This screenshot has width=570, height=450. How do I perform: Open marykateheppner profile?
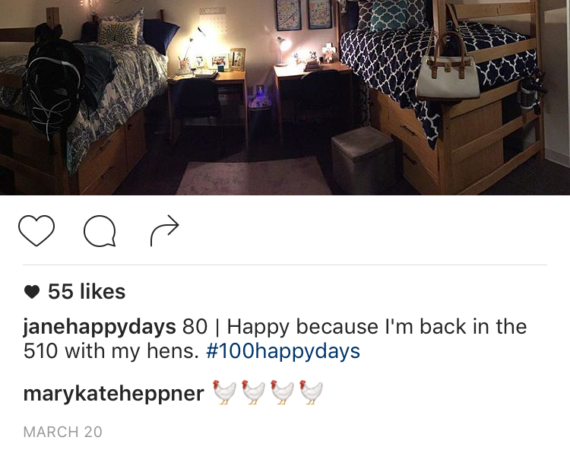point(113,394)
